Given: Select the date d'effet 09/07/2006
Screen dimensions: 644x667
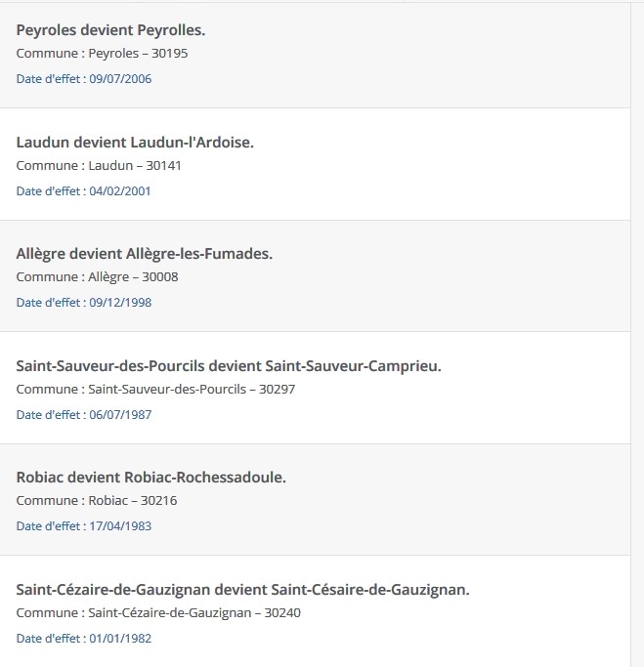Looking at the screenshot, I should pyautogui.click(x=84, y=79).
